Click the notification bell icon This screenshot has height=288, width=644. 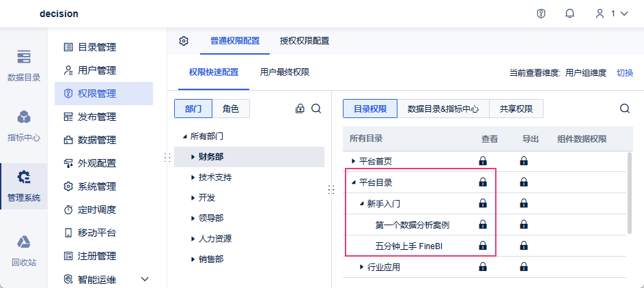coord(570,14)
